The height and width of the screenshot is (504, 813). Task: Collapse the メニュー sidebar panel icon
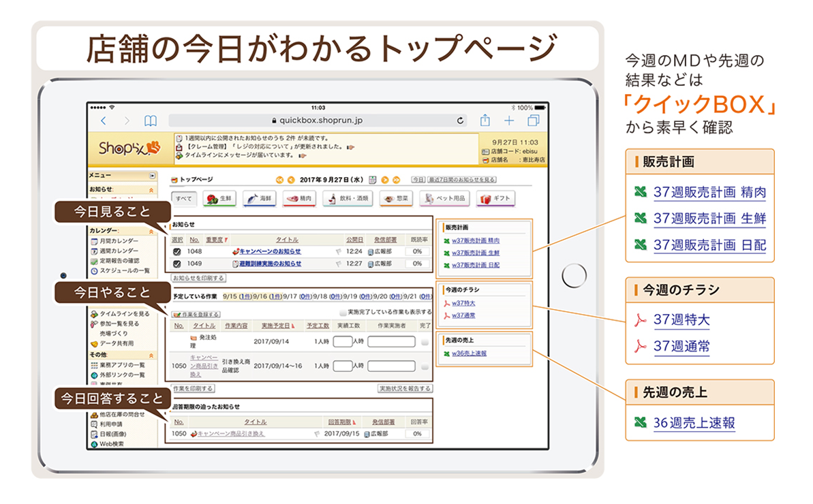(152, 176)
